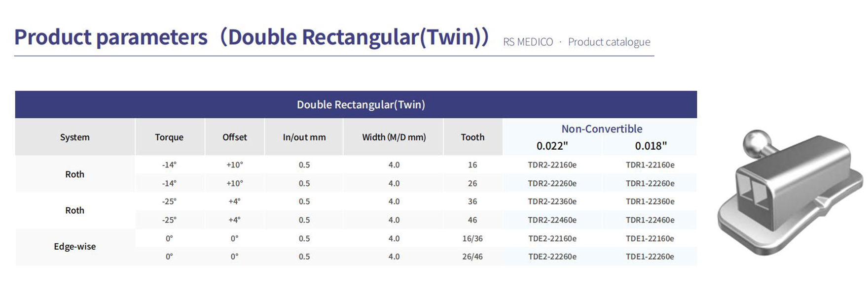
Task: Click the Width (M/D mm) header
Action: point(394,137)
